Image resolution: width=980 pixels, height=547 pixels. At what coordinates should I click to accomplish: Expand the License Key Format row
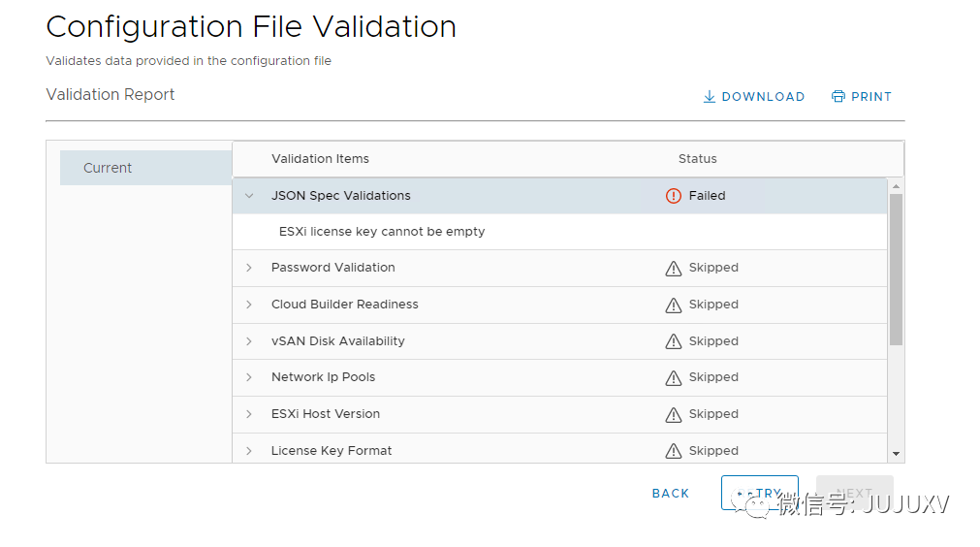(x=249, y=451)
